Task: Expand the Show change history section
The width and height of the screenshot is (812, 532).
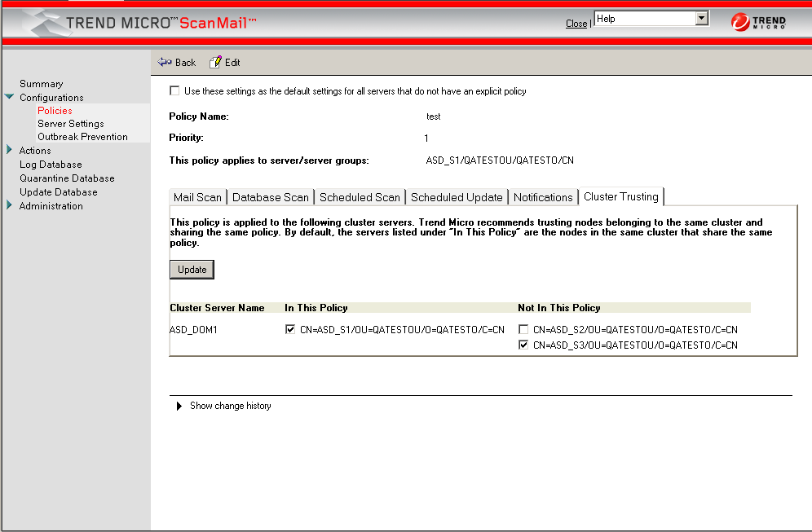Action: point(179,406)
